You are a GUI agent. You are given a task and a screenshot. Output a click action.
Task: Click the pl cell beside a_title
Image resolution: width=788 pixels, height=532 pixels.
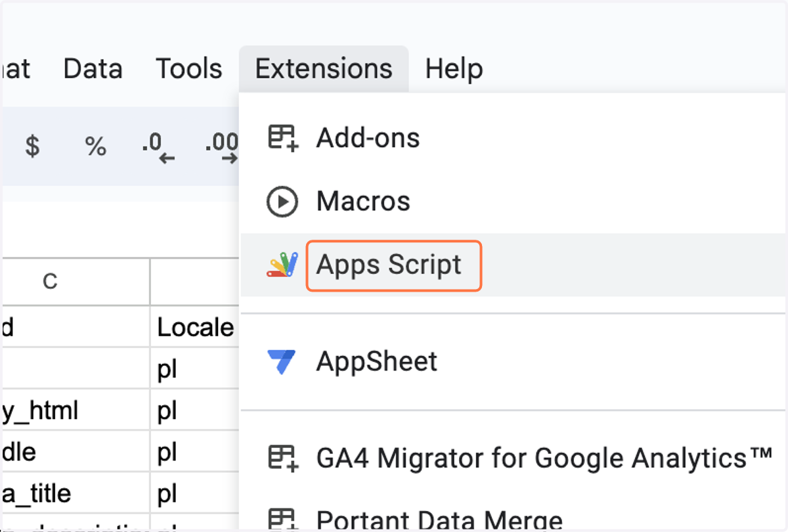pos(196,493)
